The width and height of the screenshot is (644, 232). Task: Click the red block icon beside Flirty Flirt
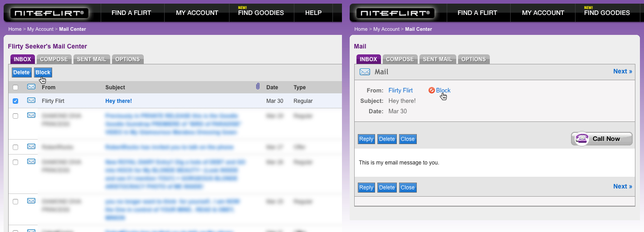point(432,91)
